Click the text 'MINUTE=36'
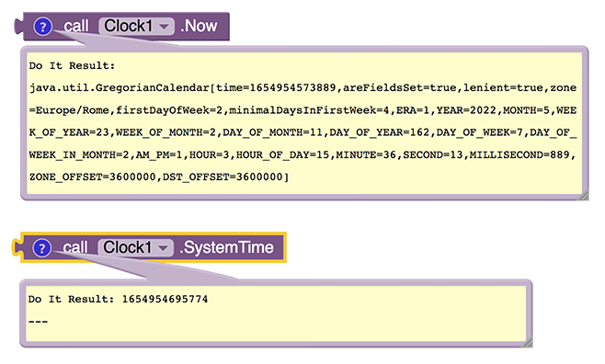The width and height of the screenshot is (605, 364). pos(366,155)
